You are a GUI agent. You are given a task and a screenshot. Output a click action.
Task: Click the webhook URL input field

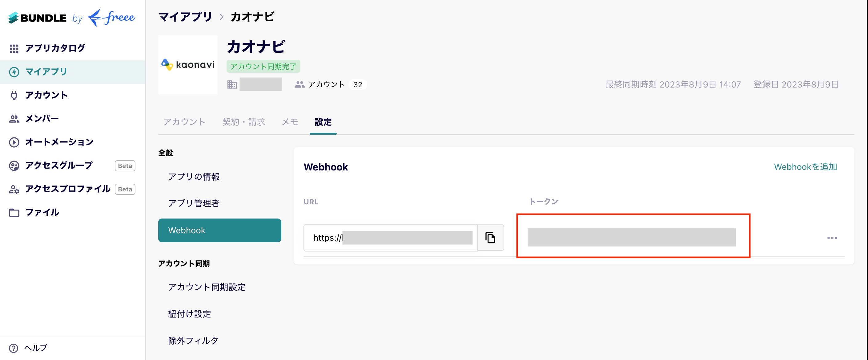[390, 238]
